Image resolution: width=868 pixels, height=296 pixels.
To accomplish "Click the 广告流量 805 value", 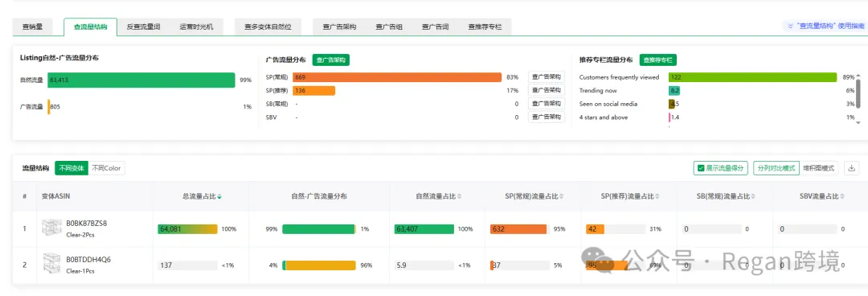I will tap(55, 107).
